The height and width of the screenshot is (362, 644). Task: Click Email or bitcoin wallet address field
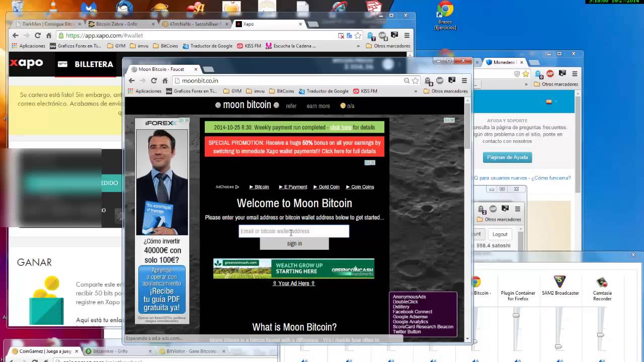294,231
